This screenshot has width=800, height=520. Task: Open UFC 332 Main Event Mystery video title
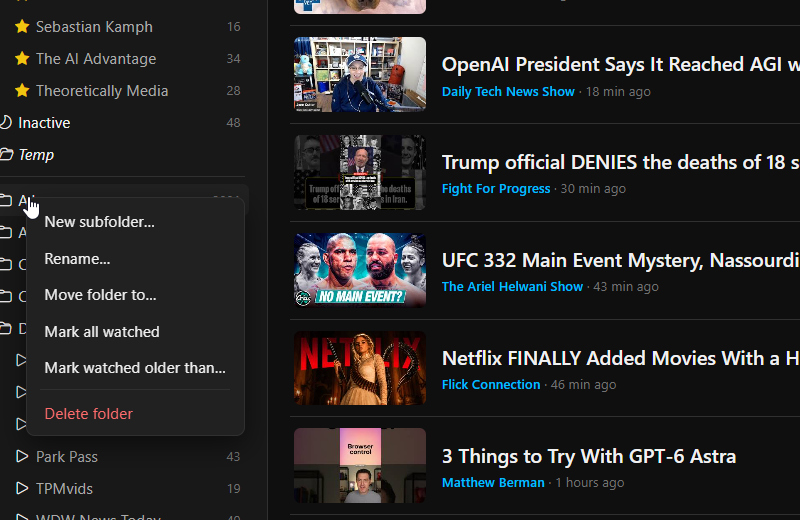coord(620,260)
